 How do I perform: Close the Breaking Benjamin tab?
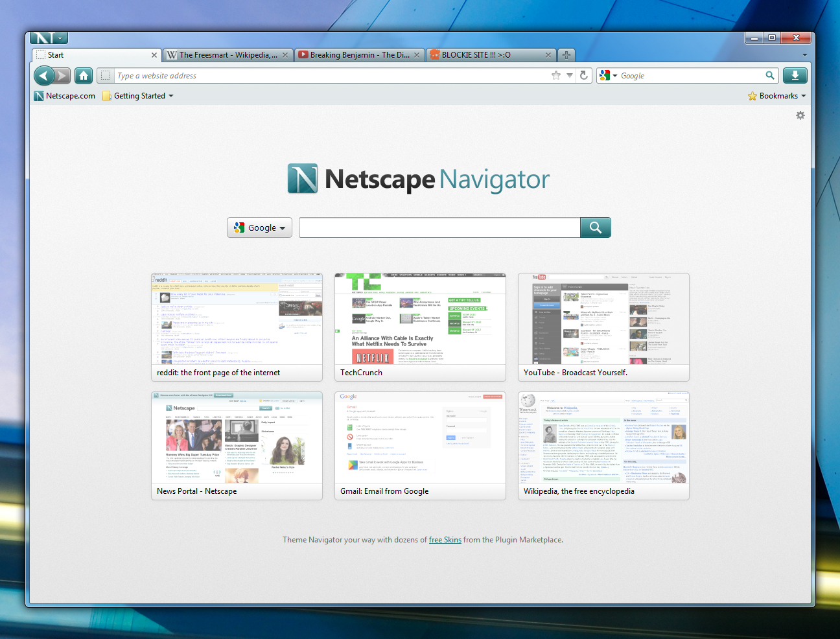[x=417, y=55]
